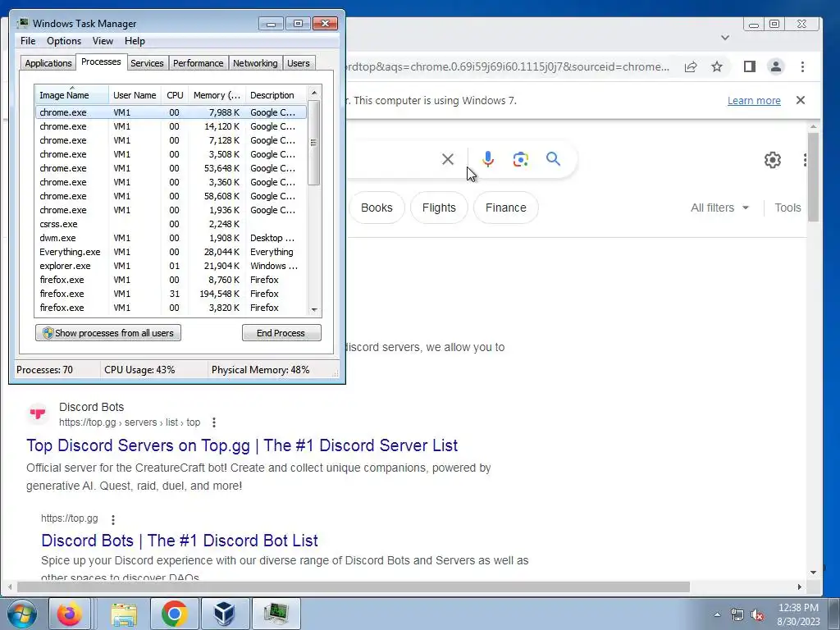This screenshot has height=630, width=840.
Task: Open Discord Bots #1 Bot List result
Action: click(180, 541)
